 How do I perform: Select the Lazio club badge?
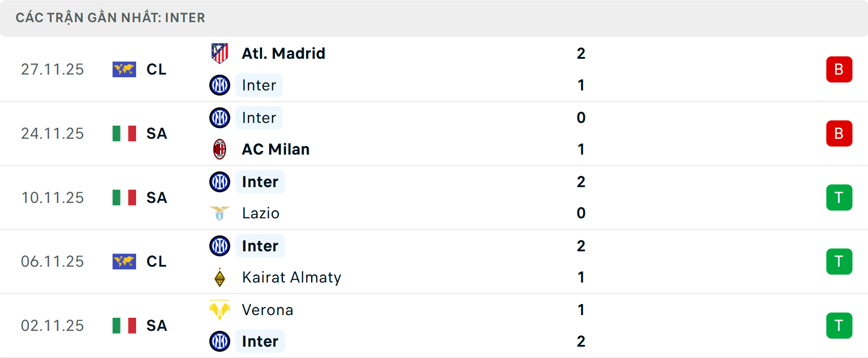pyautogui.click(x=220, y=213)
